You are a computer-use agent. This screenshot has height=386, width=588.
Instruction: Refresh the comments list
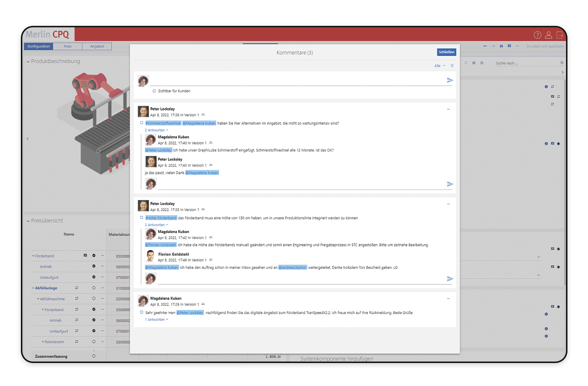452,66
